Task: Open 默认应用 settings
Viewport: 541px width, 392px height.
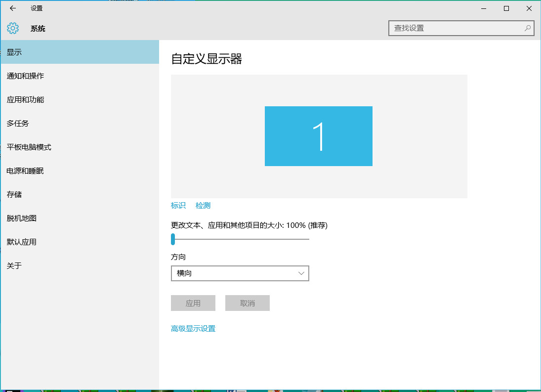Action: point(80,242)
